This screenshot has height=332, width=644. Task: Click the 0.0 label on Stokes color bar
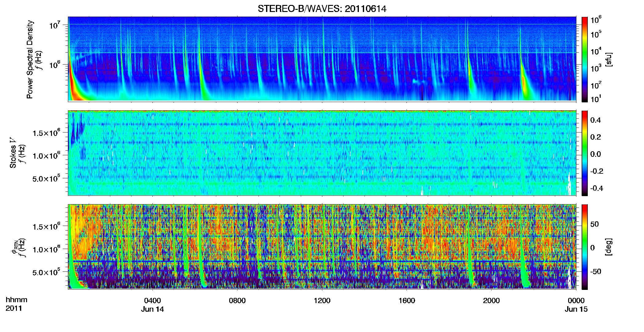[x=595, y=154]
